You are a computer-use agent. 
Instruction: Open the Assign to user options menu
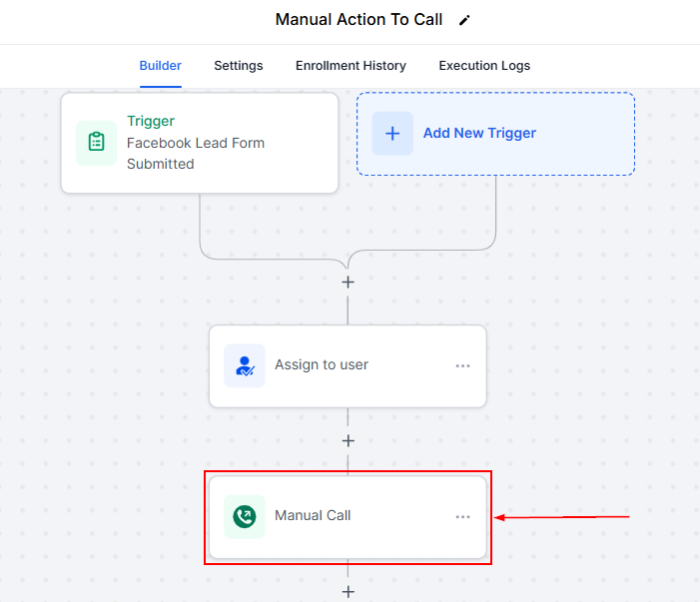pos(462,365)
